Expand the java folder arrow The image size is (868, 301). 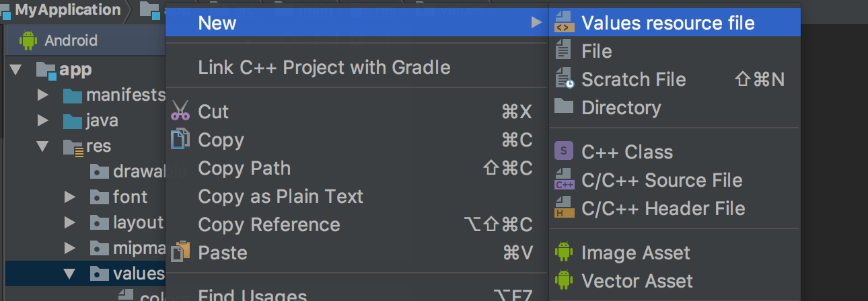[x=43, y=121]
